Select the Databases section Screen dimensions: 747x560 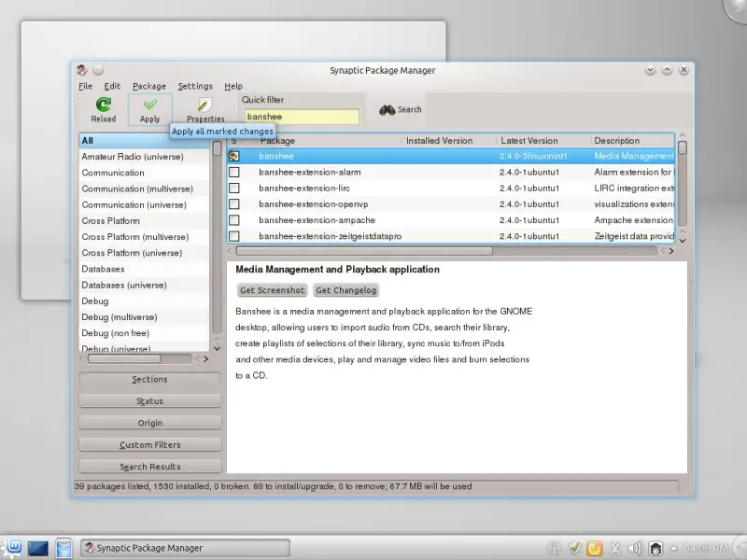(144, 269)
